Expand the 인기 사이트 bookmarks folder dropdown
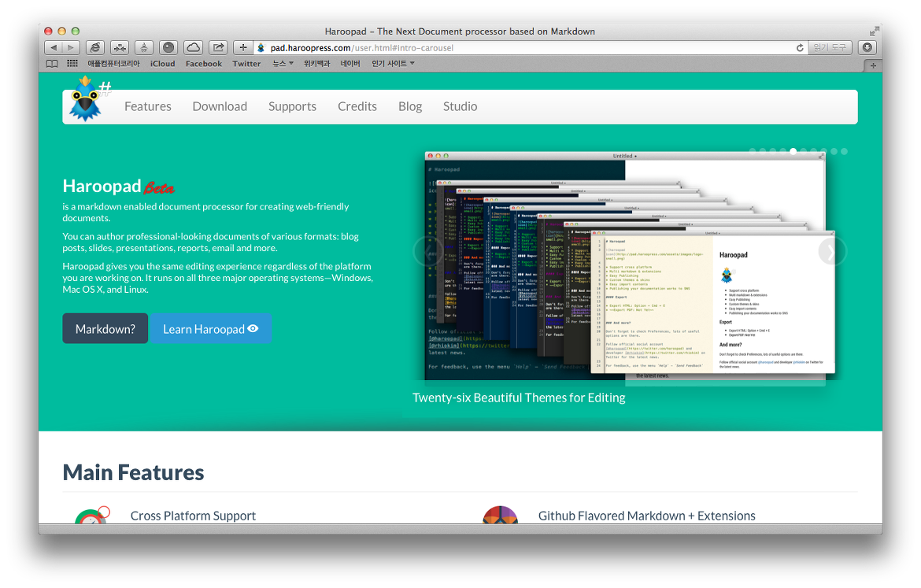Image resolution: width=921 pixels, height=588 pixels. tap(393, 64)
